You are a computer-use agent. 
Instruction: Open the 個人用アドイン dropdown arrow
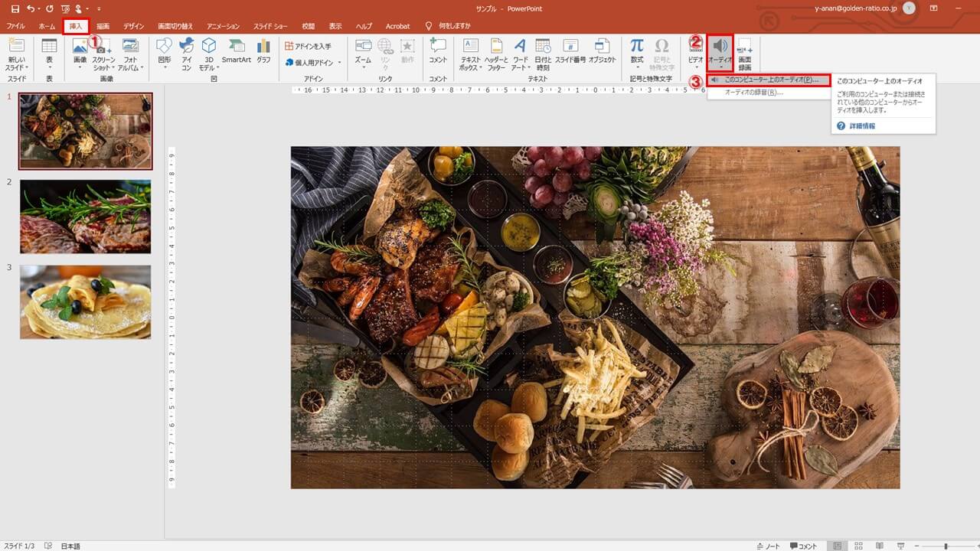click(x=339, y=63)
